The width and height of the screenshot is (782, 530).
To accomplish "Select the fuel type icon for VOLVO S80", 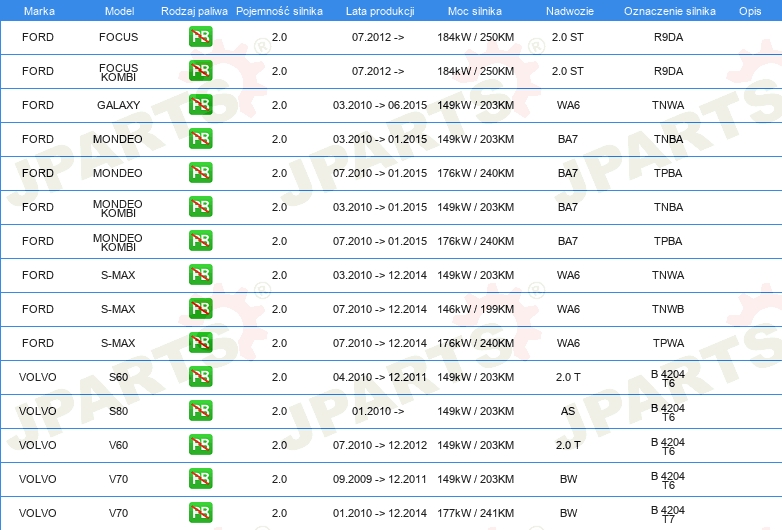I will coord(200,410).
